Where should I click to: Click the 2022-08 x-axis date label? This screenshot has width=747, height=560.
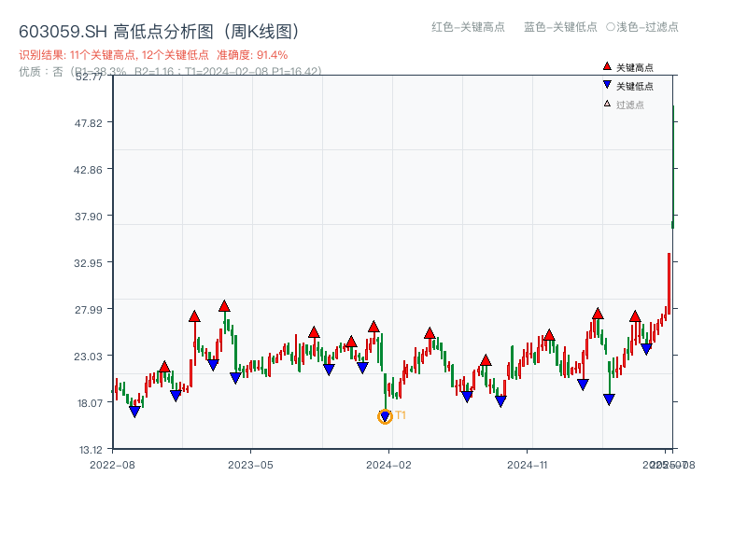point(112,465)
